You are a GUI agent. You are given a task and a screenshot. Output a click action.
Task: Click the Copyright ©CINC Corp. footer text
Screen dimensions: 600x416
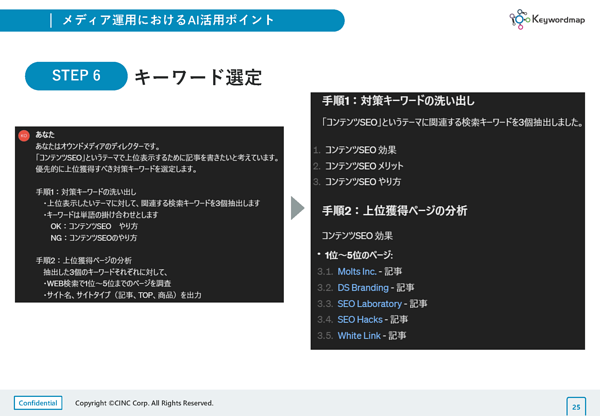144,403
